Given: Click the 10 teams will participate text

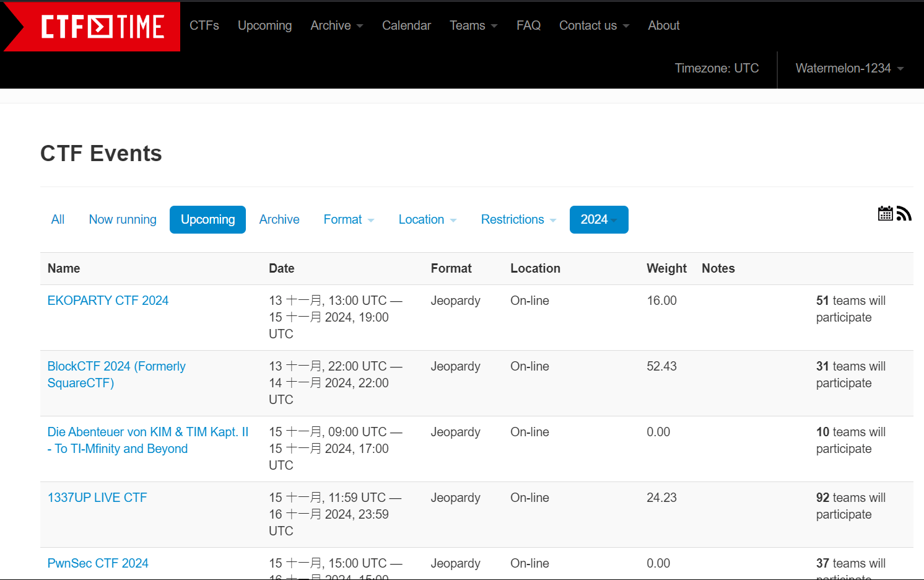Looking at the screenshot, I should (x=851, y=440).
